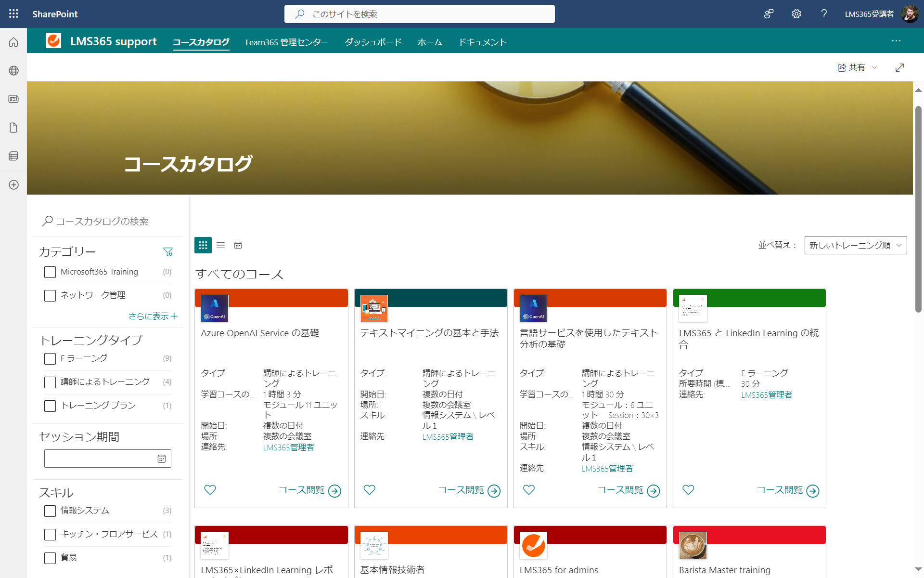Switch to list view

click(220, 245)
